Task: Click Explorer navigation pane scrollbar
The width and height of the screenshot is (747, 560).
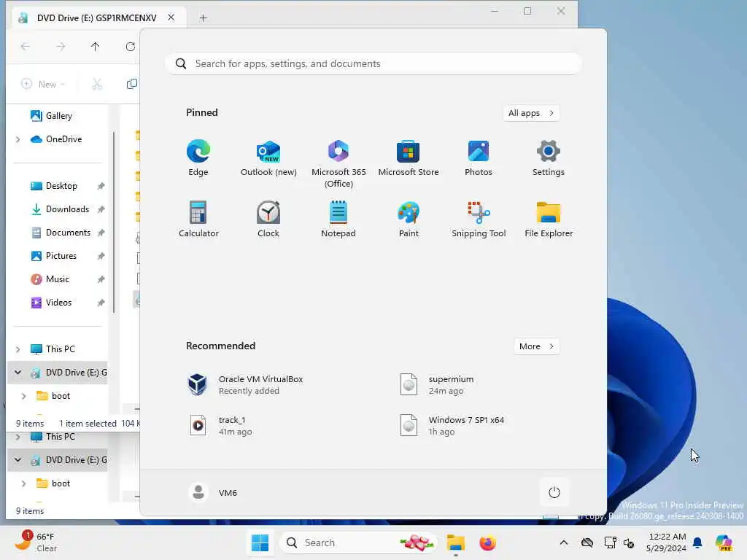Action: [114, 223]
